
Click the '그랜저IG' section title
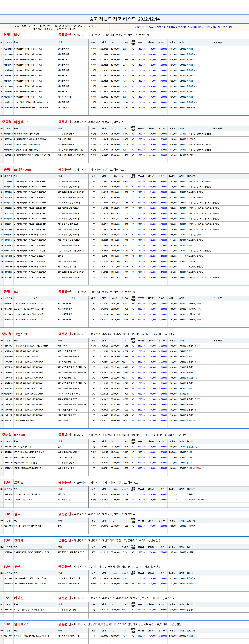click(x=21, y=334)
